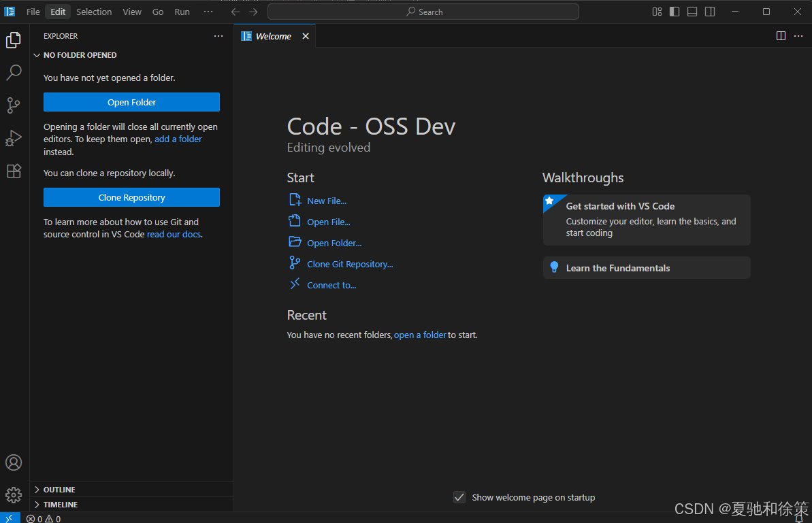Click the blue Open Folder button
Screen dimensions: 812x523
pos(131,102)
